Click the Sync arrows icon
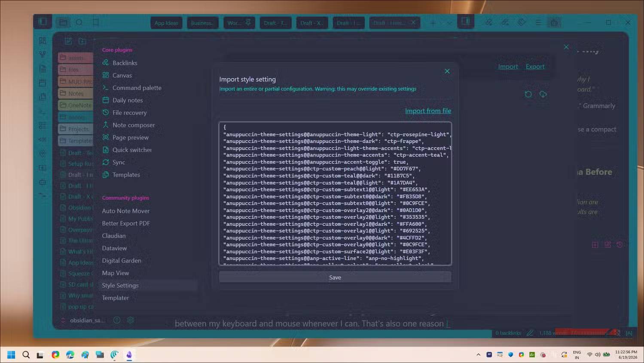The height and width of the screenshot is (363, 644). coord(105,162)
